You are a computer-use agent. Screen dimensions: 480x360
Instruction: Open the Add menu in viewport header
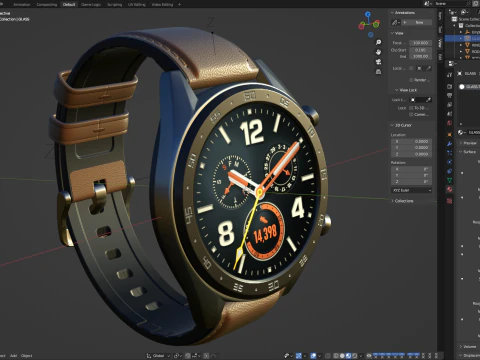pyautogui.click(x=13, y=356)
